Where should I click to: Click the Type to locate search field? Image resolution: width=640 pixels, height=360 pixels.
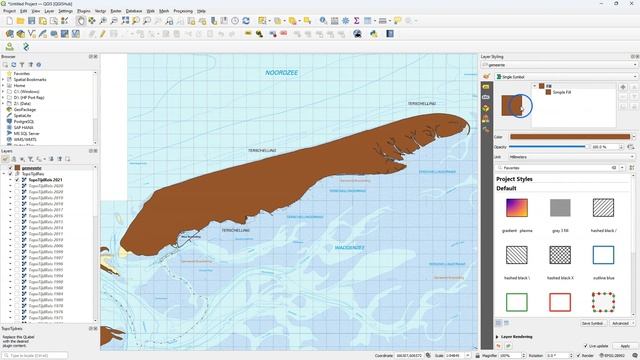(35, 356)
